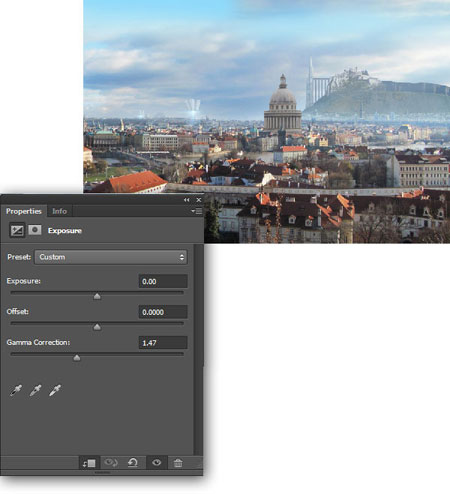Collapse Properties panel with double arrows
450x494 pixels.
[x=186, y=200]
